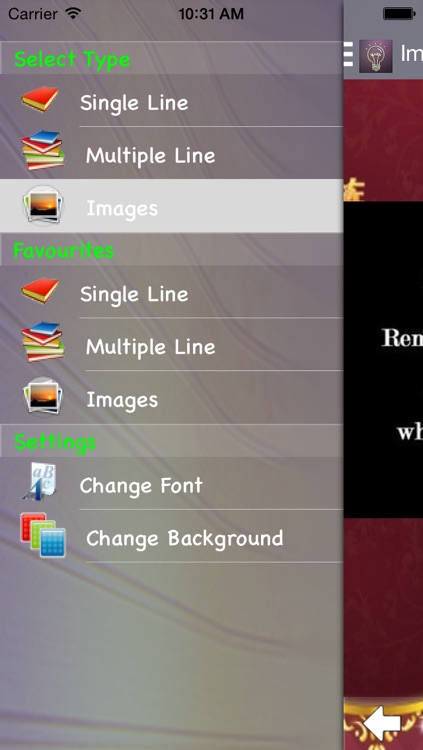Tap the colored grids Change Background icon
Screen dimensions: 423x750
tap(43, 535)
